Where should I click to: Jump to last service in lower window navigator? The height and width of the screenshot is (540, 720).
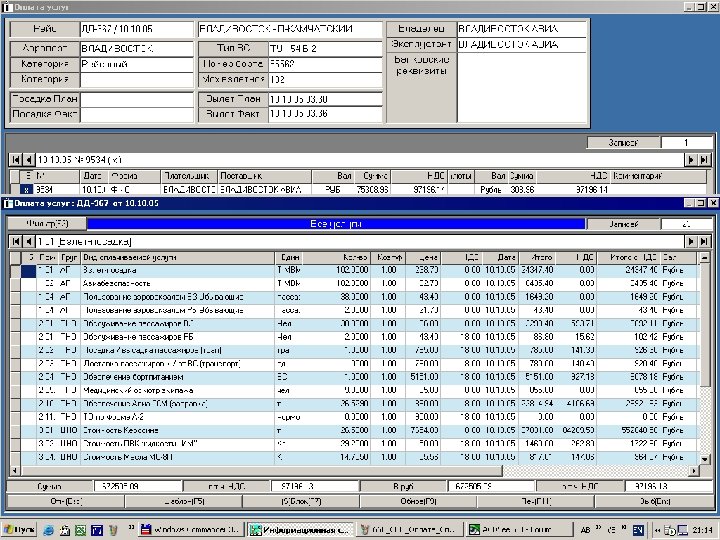703,241
